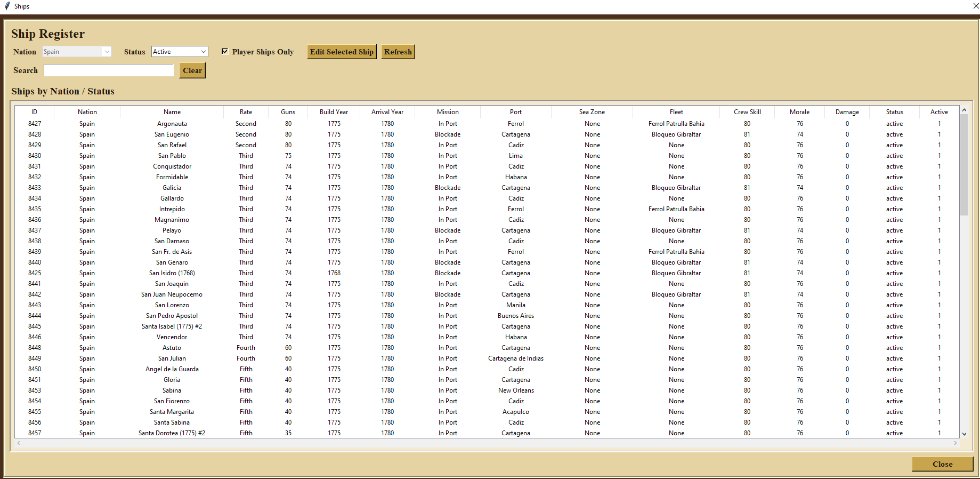The height and width of the screenshot is (479, 980).
Task: Sort by the Arrival Year column header
Action: pyautogui.click(x=387, y=112)
